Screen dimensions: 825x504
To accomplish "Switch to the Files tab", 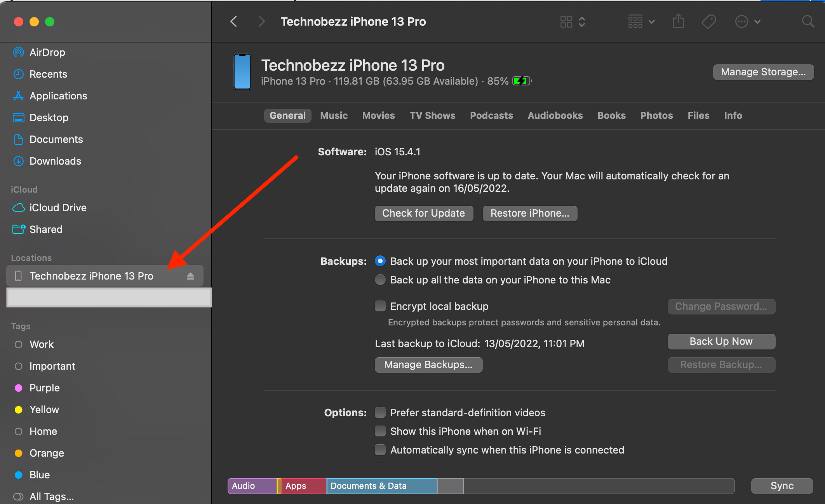I will pos(698,115).
